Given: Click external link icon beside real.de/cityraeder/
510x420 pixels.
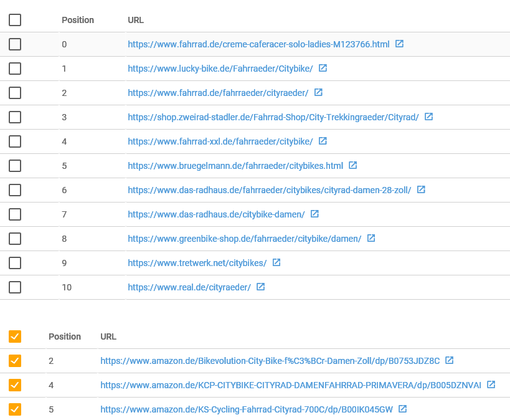Looking at the screenshot, I should [x=260, y=287].
